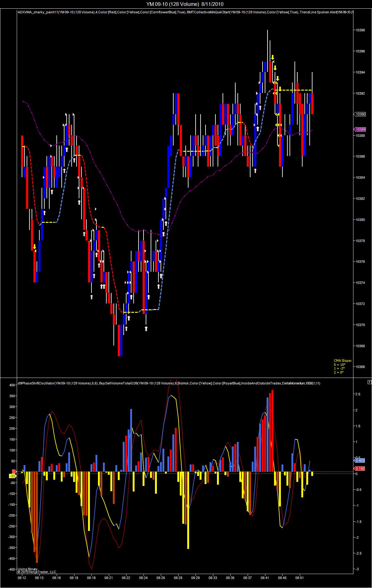This screenshot has width=372, height=588.
Task: Click the 08:51 time axis label
Action: pyautogui.click(x=299, y=578)
